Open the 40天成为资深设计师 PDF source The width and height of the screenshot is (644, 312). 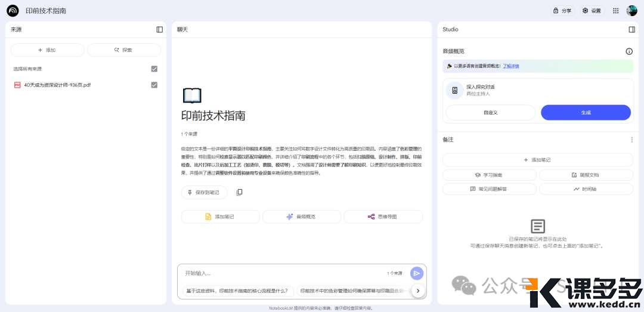(x=57, y=85)
